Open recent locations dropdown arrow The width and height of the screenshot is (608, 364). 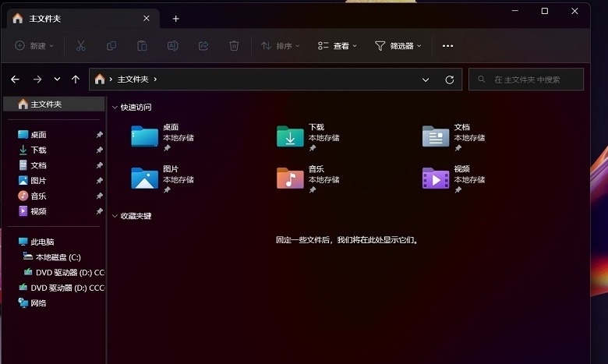[x=57, y=79]
